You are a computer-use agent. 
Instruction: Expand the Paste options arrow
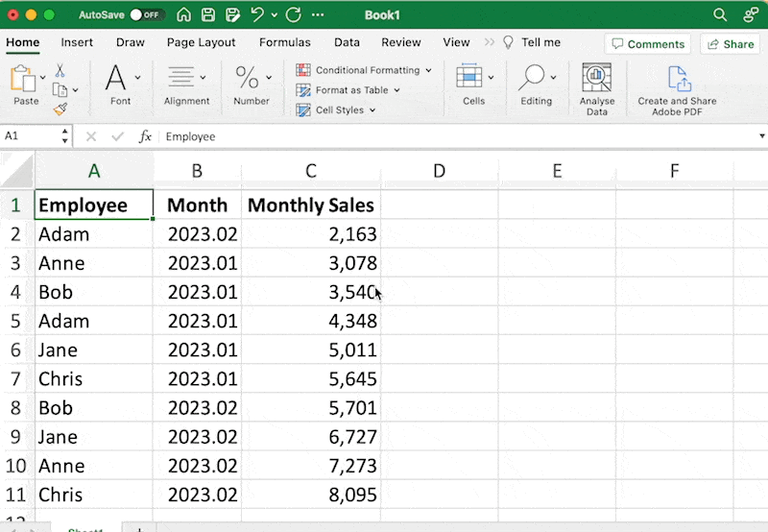coord(42,78)
